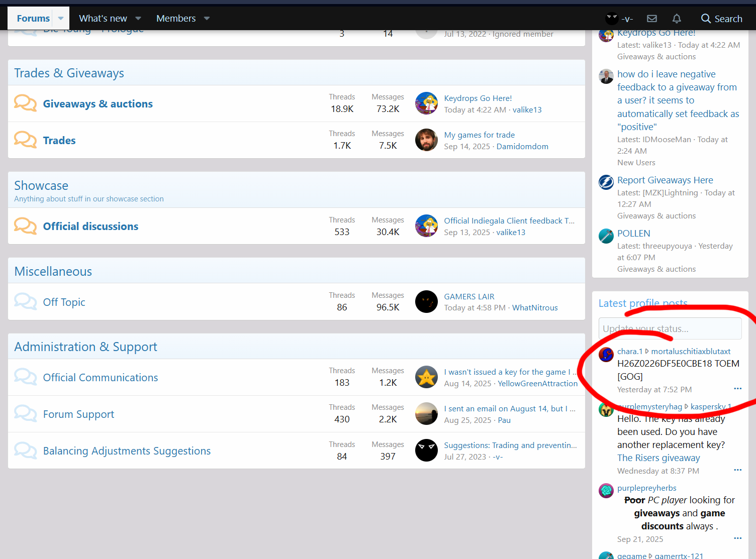This screenshot has width=756, height=559.
Task: Open the Giveaways & auctions forum
Action: pyautogui.click(x=98, y=104)
